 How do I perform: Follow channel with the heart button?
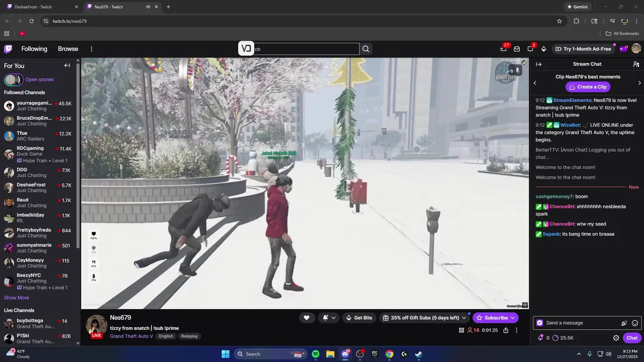tap(306, 318)
